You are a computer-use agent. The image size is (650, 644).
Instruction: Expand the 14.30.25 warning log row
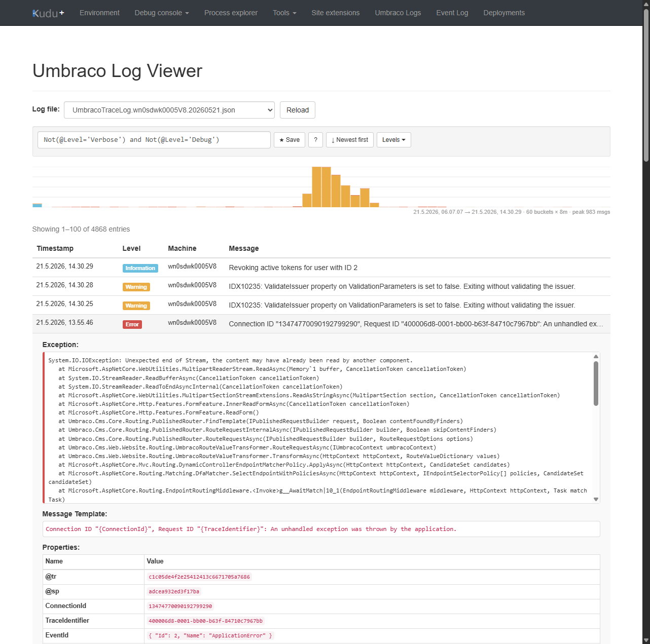[321, 305]
